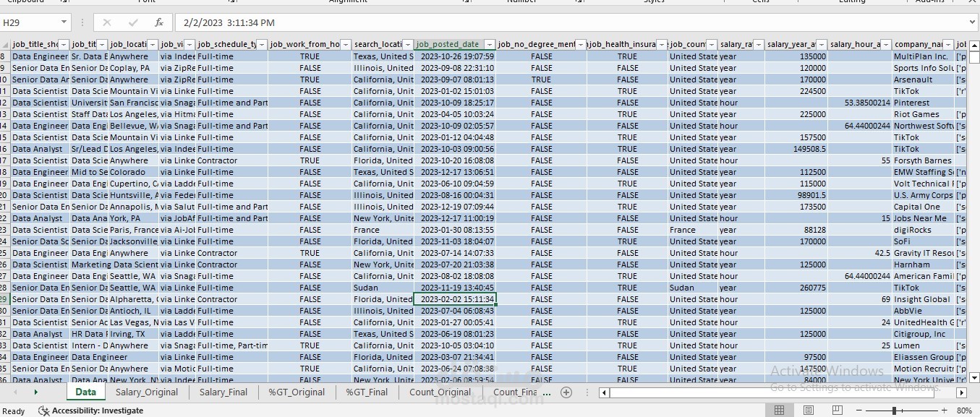Switch to the Salary_Original sheet tab
This screenshot has width=980, height=417.
[x=147, y=392]
